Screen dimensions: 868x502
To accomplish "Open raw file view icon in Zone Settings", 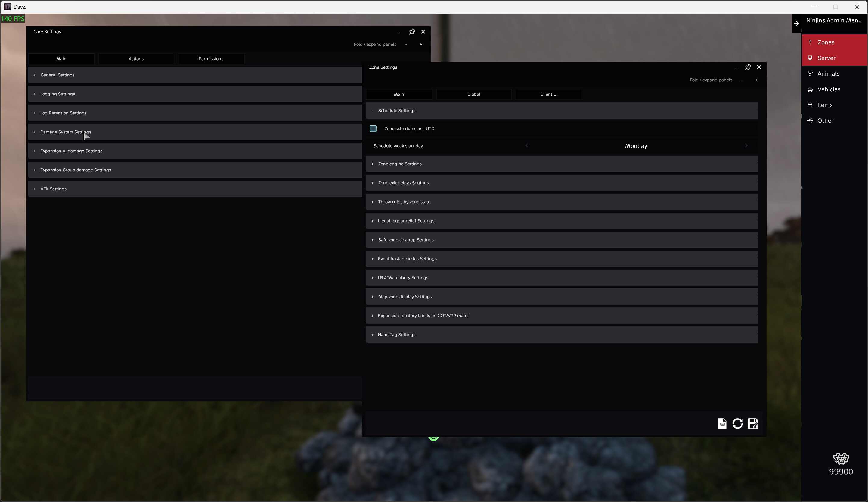I will tap(722, 423).
